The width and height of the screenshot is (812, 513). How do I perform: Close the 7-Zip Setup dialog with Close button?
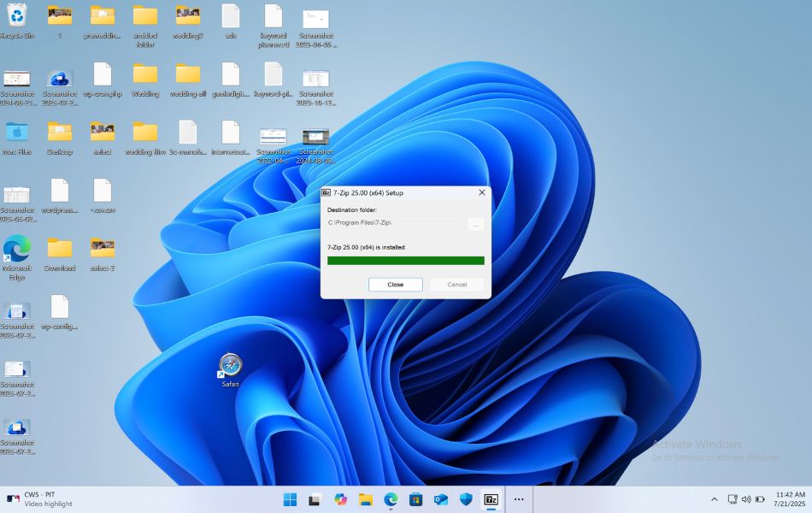(395, 284)
